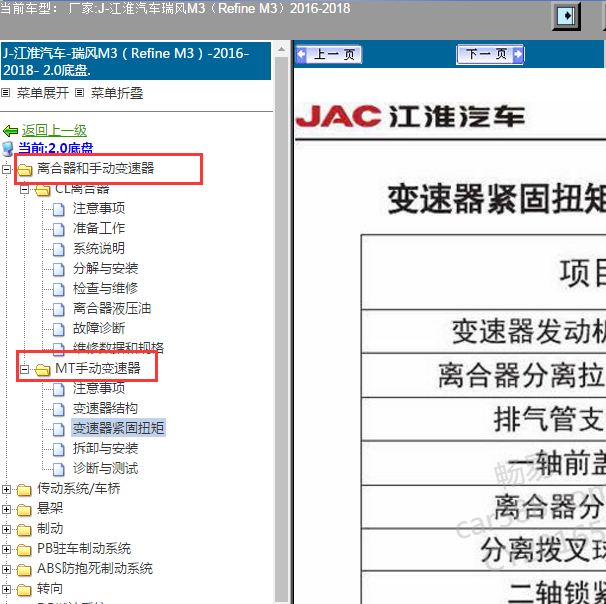Click the document icon beside 故障诊断
Image resolution: width=606 pixels, height=604 pixels.
pos(59,329)
